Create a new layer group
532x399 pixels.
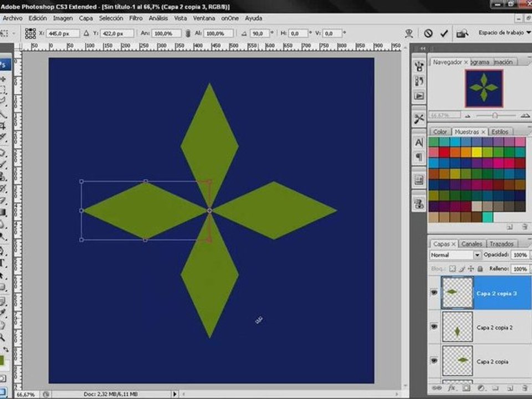(495, 388)
